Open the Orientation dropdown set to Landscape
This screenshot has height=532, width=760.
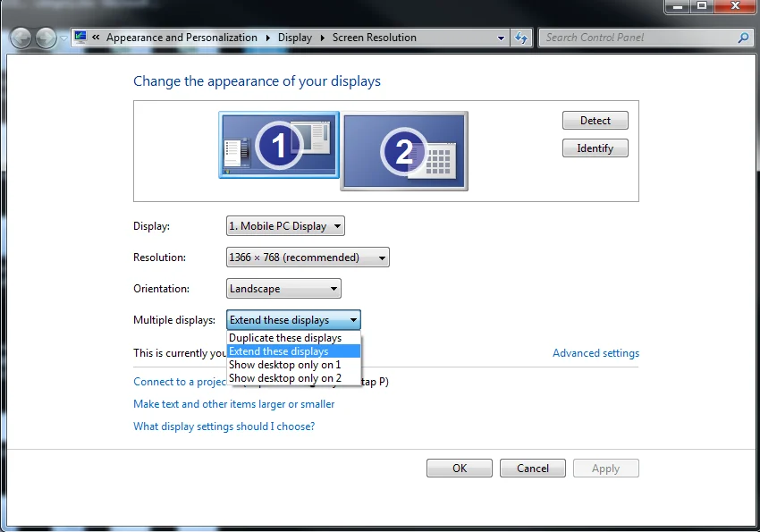coord(283,289)
